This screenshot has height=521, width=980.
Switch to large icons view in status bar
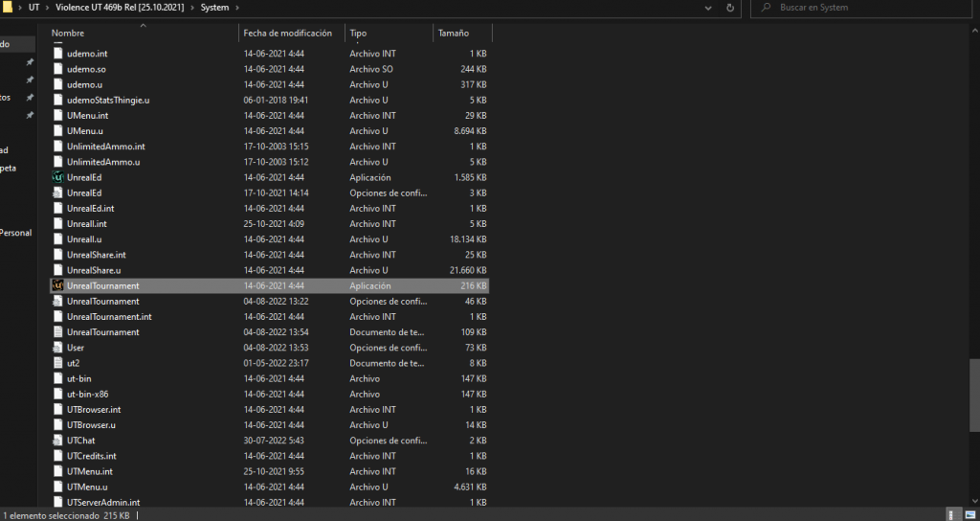969,514
